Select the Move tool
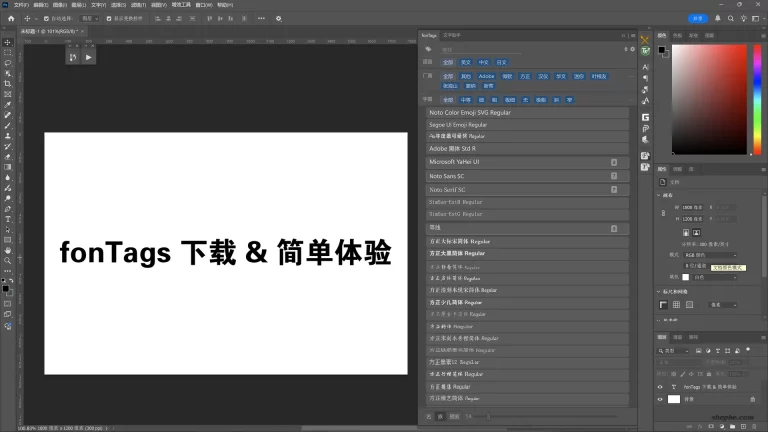The height and width of the screenshot is (432, 768). point(7,42)
